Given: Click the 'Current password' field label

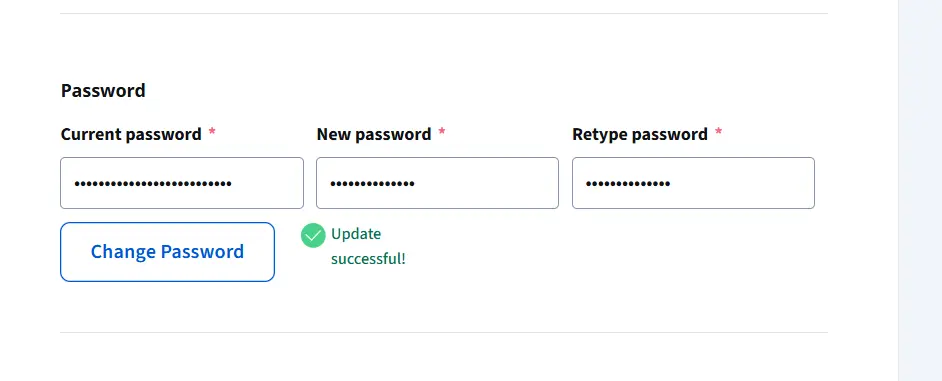Looking at the screenshot, I should (131, 134).
